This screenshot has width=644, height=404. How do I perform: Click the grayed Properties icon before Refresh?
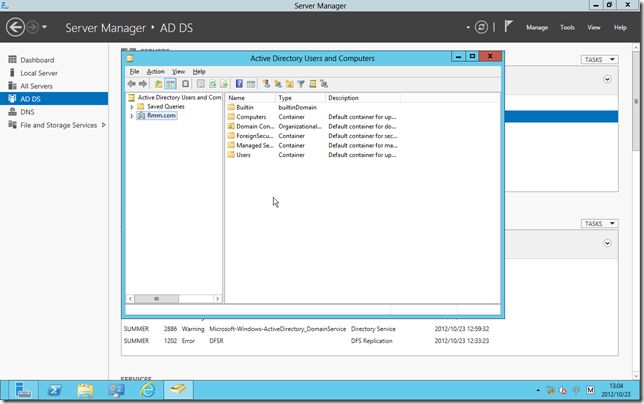pyautogui.click(x=200, y=84)
